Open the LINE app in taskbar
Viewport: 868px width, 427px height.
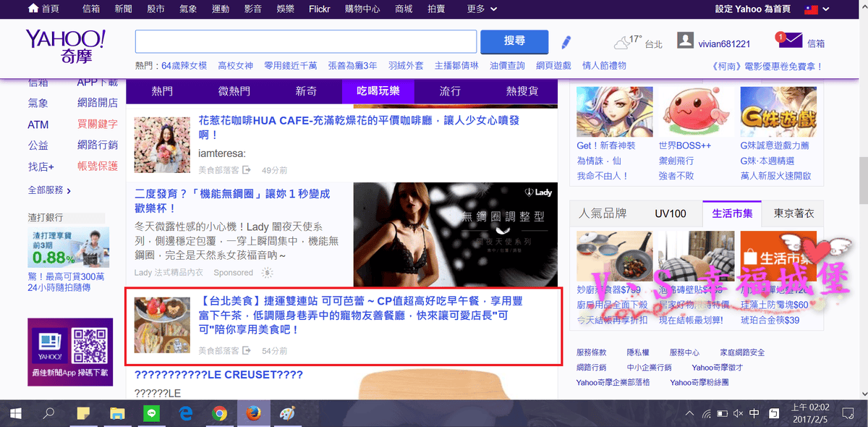tap(151, 413)
